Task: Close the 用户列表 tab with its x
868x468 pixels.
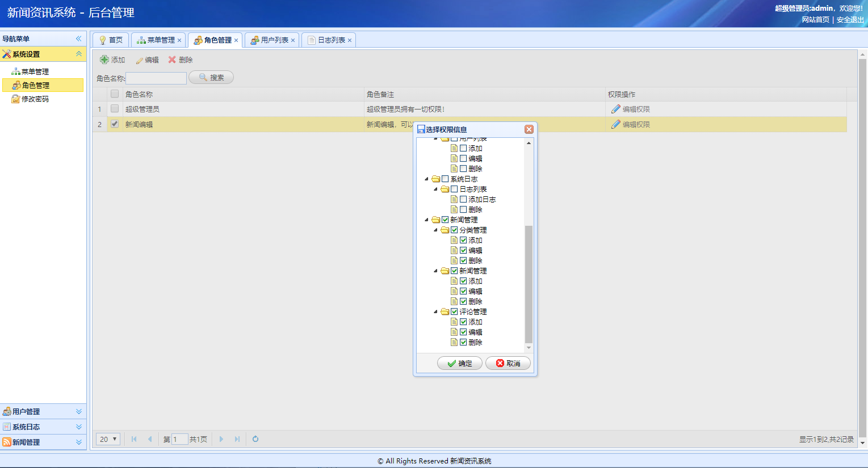Action: click(x=293, y=40)
